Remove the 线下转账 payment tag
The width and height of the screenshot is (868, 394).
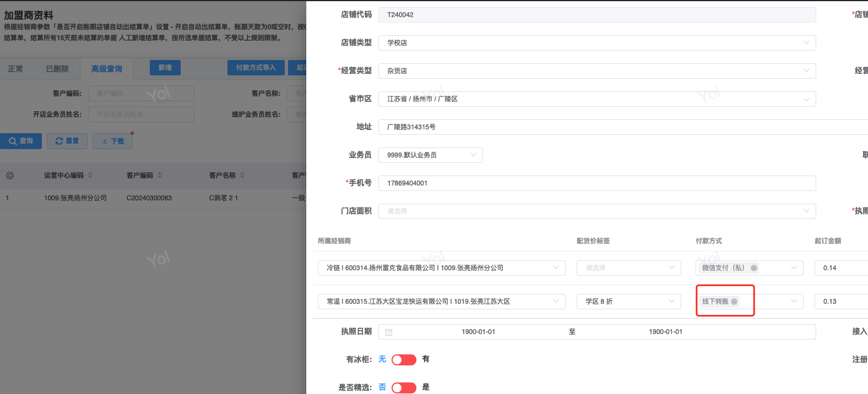(734, 302)
